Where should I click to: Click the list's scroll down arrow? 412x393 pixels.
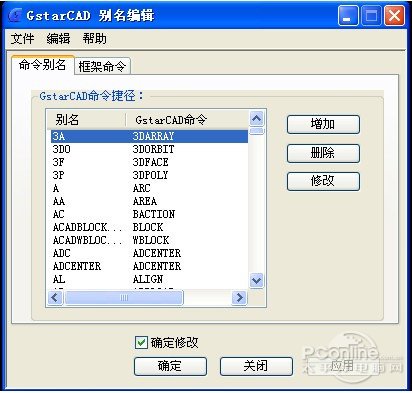pyautogui.click(x=256, y=280)
